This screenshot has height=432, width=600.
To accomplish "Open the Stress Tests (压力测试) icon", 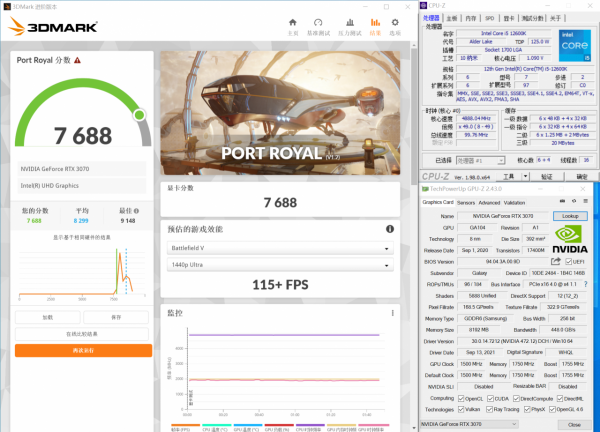I will [350, 22].
